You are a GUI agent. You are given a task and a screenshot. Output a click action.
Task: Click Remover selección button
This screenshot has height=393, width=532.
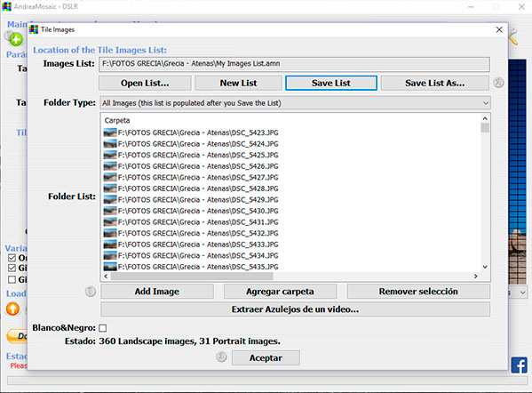(x=418, y=292)
